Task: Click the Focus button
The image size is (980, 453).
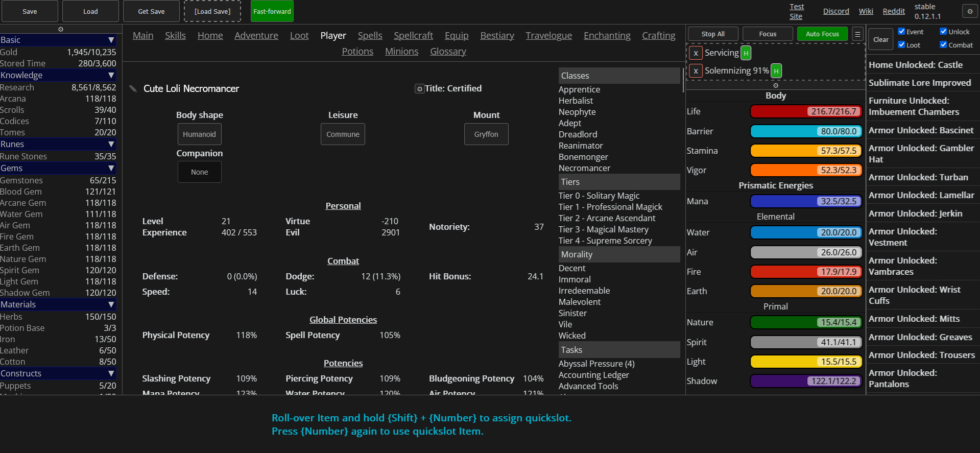Action: pyautogui.click(x=768, y=34)
